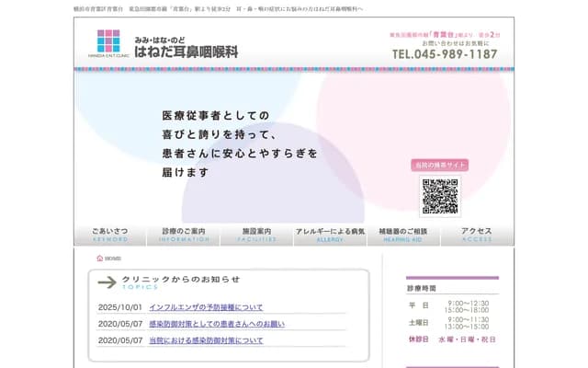
Task: Click the はねだ耳鼻咽喉科 clinic title
Action: coord(186,52)
